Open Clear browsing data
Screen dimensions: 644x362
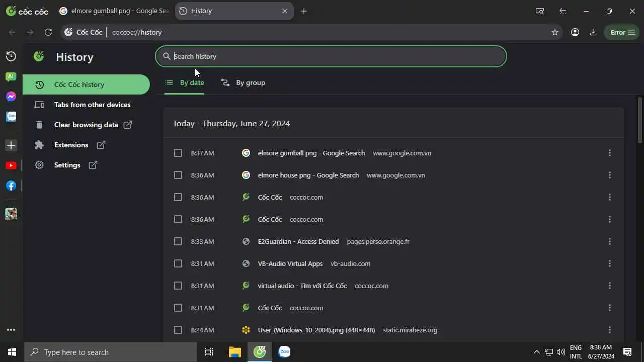(86, 125)
